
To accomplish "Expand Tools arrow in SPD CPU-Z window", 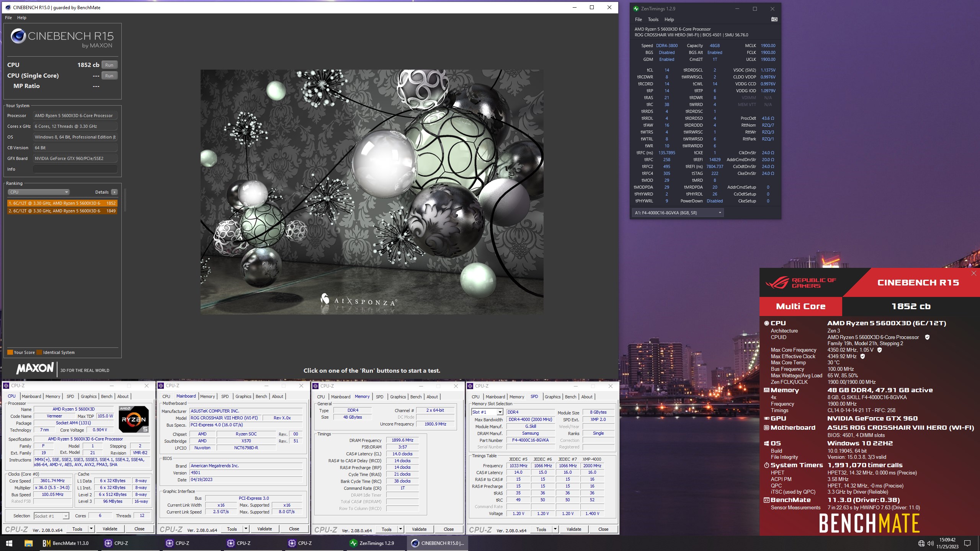I will coord(555,530).
